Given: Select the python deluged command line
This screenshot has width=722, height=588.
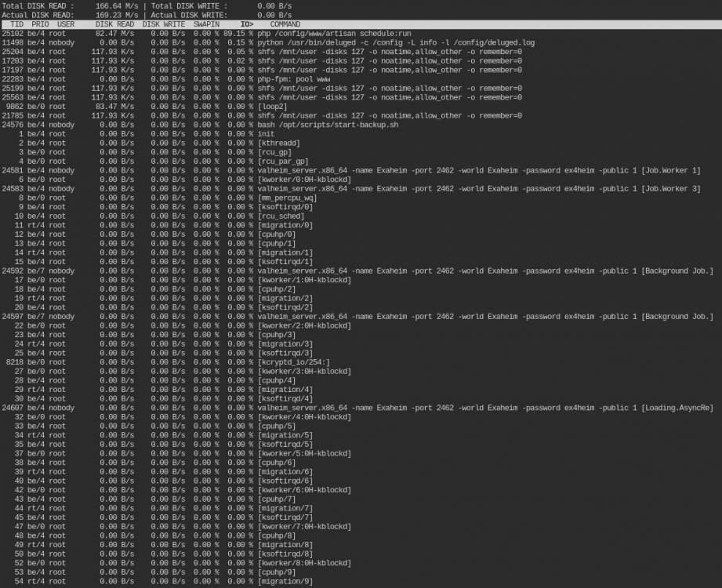Looking at the screenshot, I should pos(396,43).
